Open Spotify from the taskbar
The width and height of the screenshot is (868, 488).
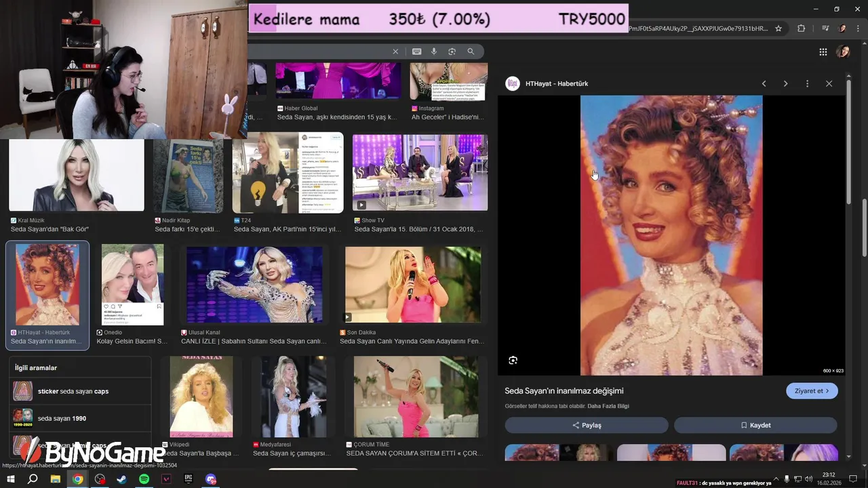(x=144, y=479)
